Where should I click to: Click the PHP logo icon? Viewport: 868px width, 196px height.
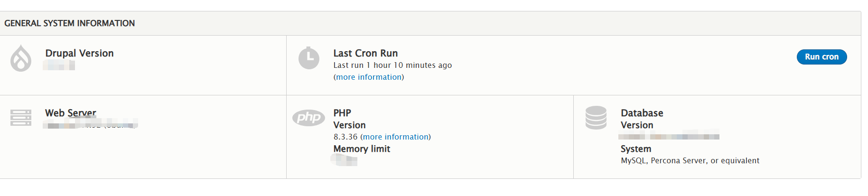click(x=308, y=117)
